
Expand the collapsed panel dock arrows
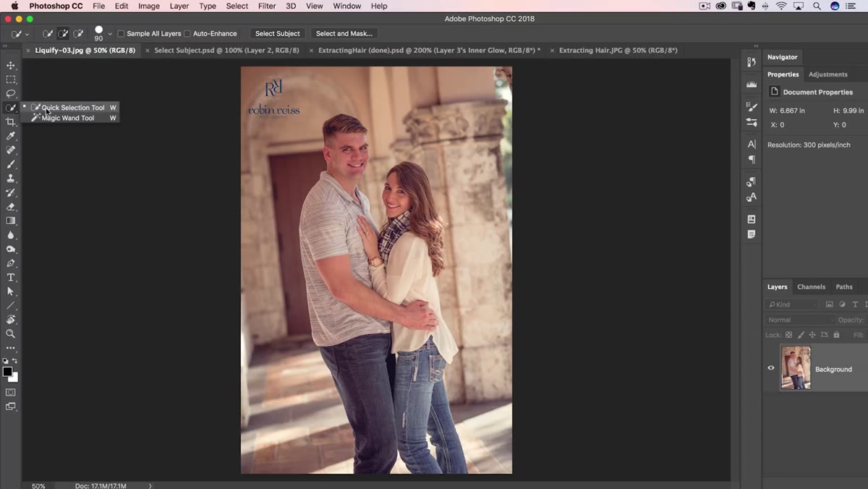756,46
